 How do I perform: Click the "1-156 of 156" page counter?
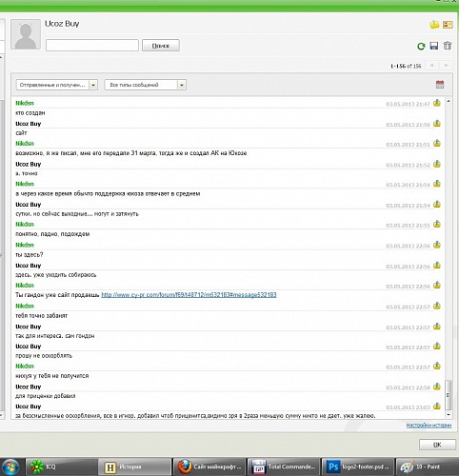406,66
